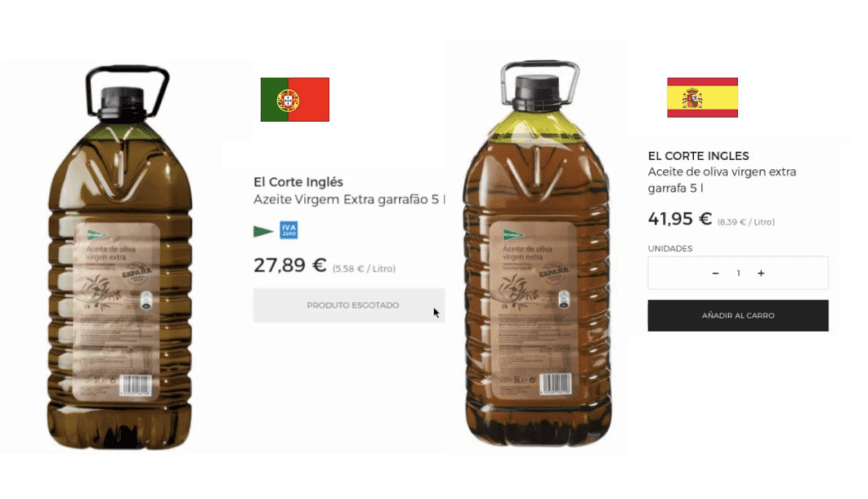This screenshot has width=868, height=499.
Task: Click the 27,89 € price
Action: [290, 265]
